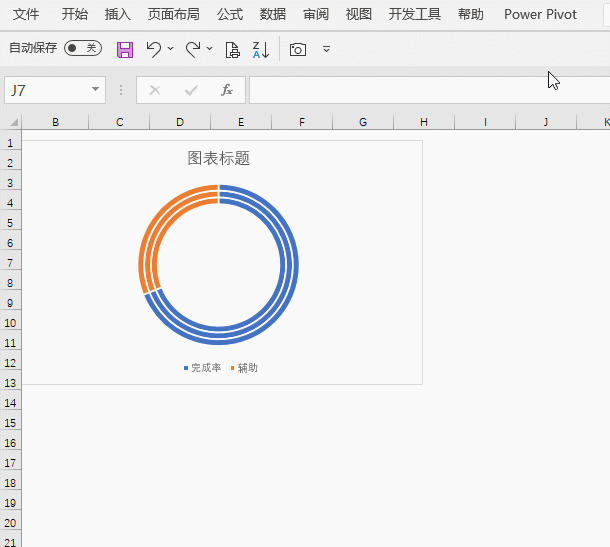The width and height of the screenshot is (610, 547).
Task: Open the Name Box dropdown arrow
Action: point(95,89)
